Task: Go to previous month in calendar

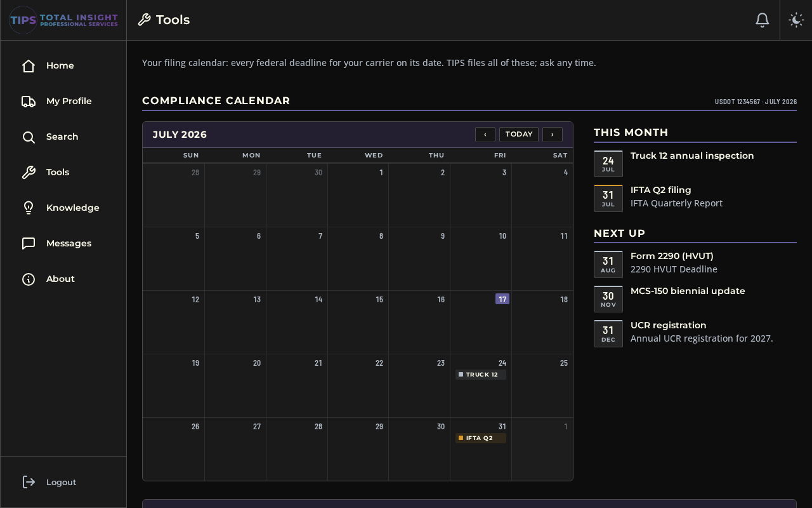Action: 485,135
